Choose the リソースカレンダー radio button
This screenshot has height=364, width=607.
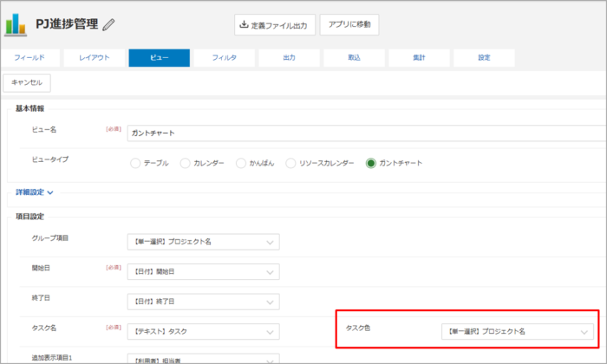[x=291, y=163]
